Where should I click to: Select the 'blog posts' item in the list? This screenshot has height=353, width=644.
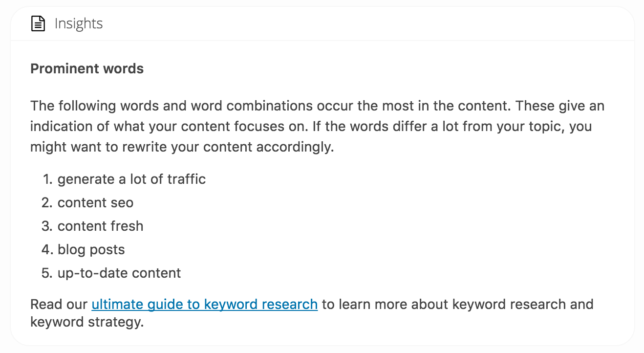coord(91,249)
